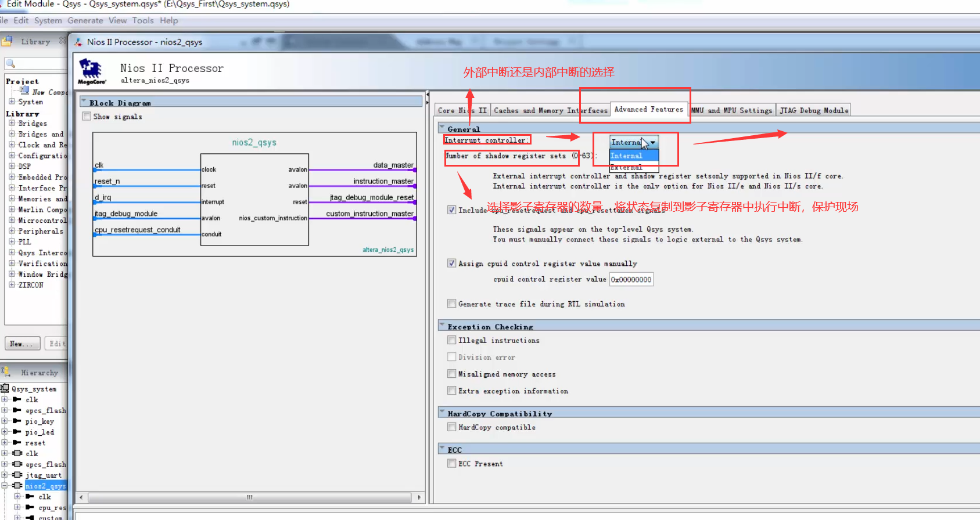Select PLL in Library tree

tap(24, 242)
